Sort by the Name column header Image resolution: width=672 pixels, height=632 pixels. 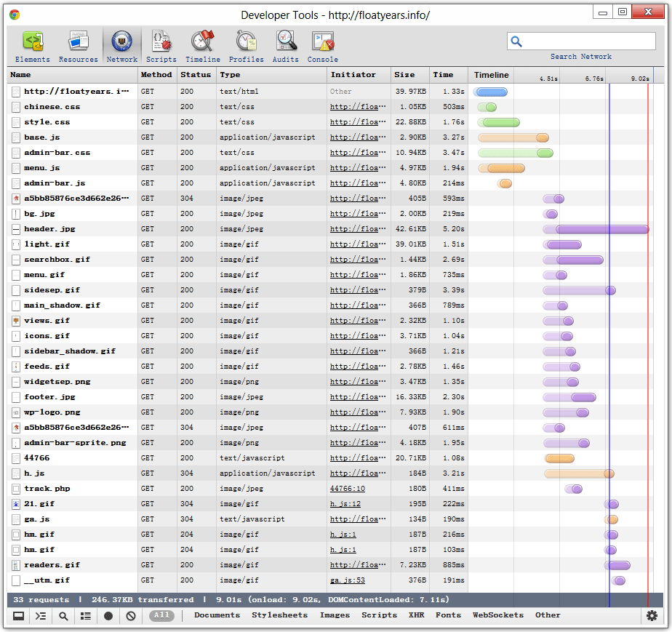pyautogui.click(x=73, y=75)
